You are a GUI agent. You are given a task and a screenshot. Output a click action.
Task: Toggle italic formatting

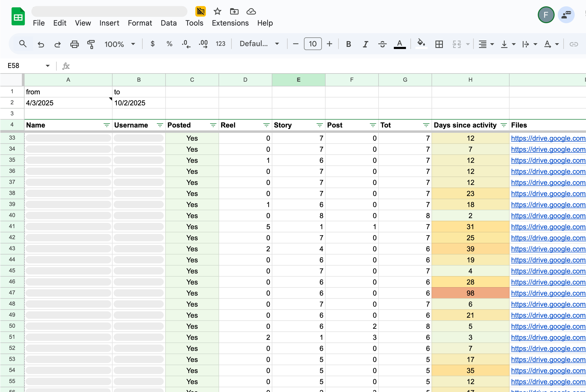click(x=365, y=44)
